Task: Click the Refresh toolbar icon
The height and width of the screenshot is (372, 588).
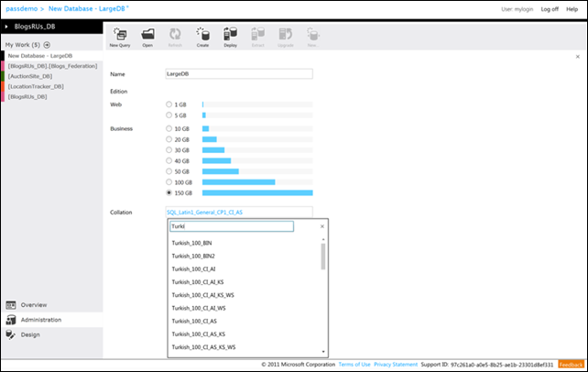Action: click(175, 37)
